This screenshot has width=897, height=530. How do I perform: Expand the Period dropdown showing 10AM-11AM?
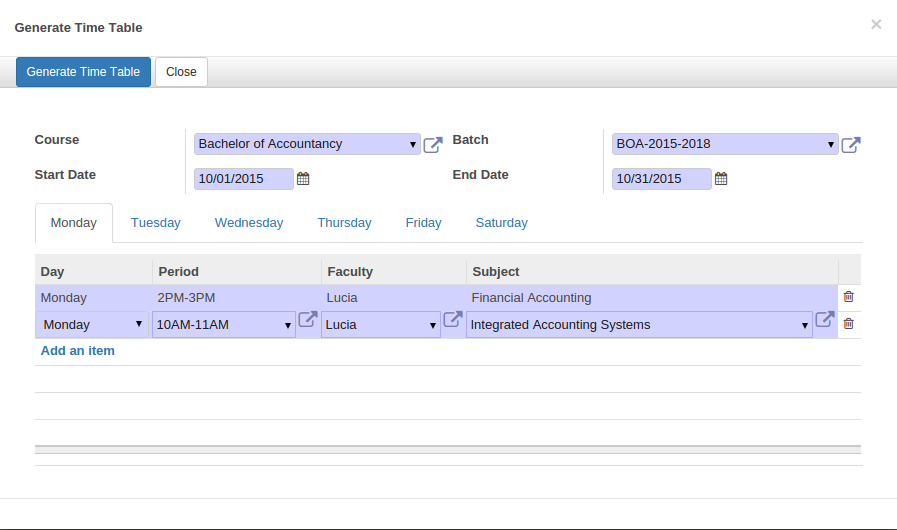224,325
